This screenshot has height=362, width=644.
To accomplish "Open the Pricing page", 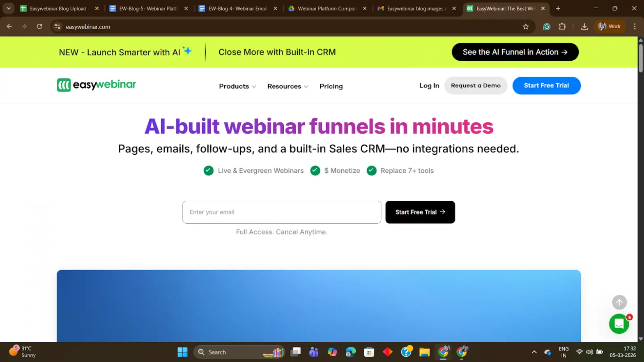I will [x=331, y=86].
